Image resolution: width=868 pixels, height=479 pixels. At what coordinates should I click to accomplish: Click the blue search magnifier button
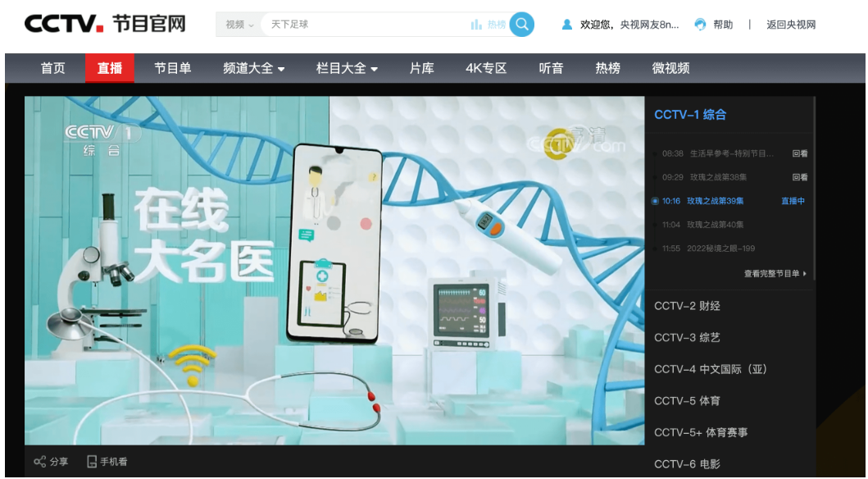(x=521, y=25)
